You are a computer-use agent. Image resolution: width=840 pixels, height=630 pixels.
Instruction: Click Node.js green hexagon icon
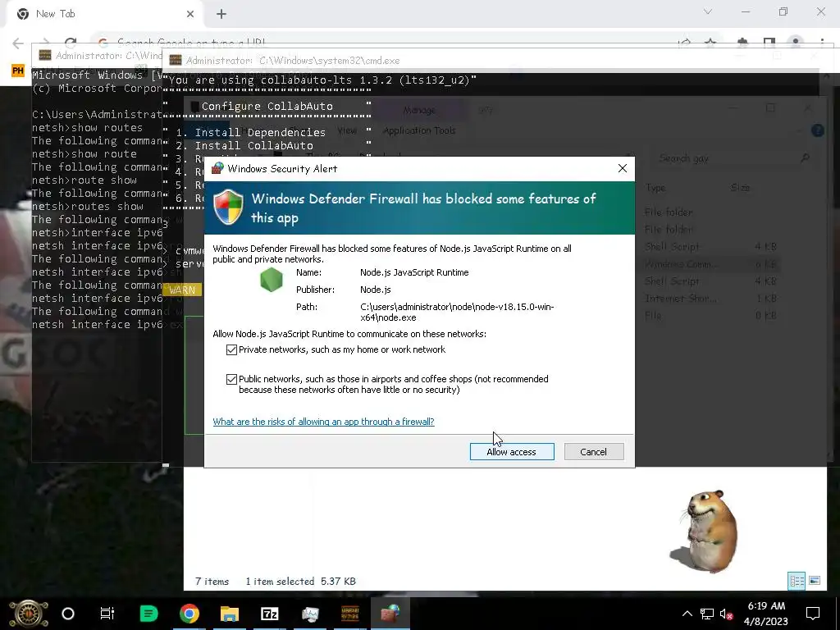tap(271, 281)
